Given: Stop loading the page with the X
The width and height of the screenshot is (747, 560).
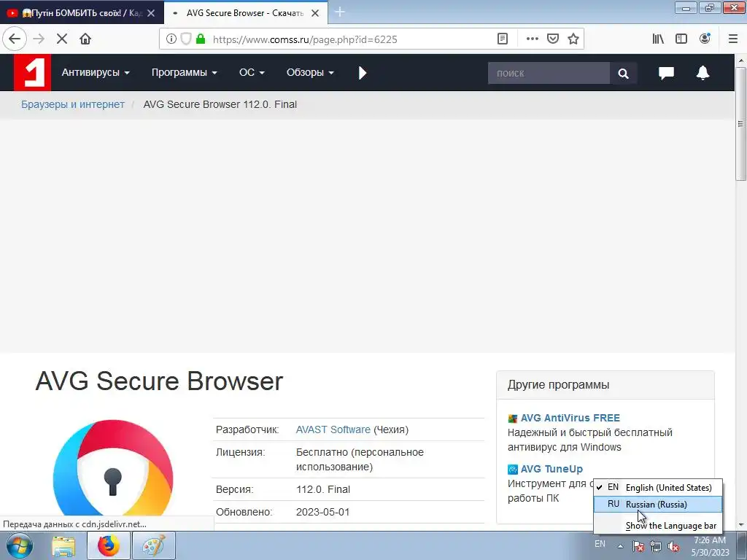Looking at the screenshot, I should [62, 39].
